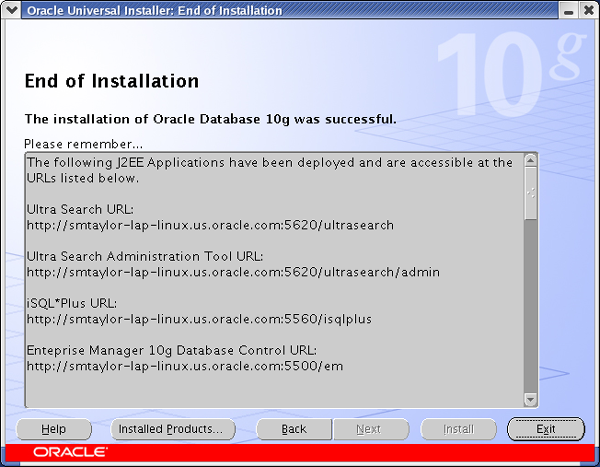
Task: Open the Help button
Action: pyautogui.click(x=54, y=429)
